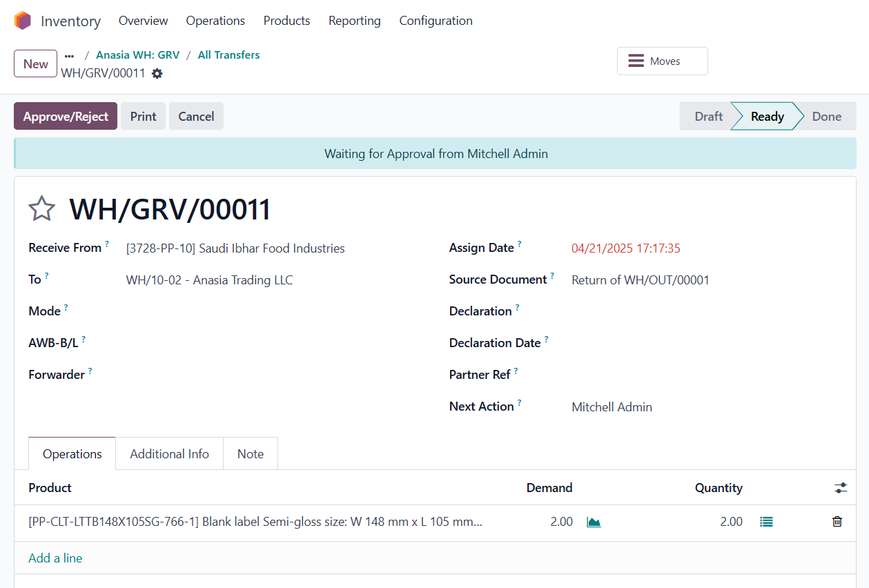This screenshot has height=588, width=869.
Task: Open the forecast chart icon next to Demand
Action: click(x=594, y=522)
